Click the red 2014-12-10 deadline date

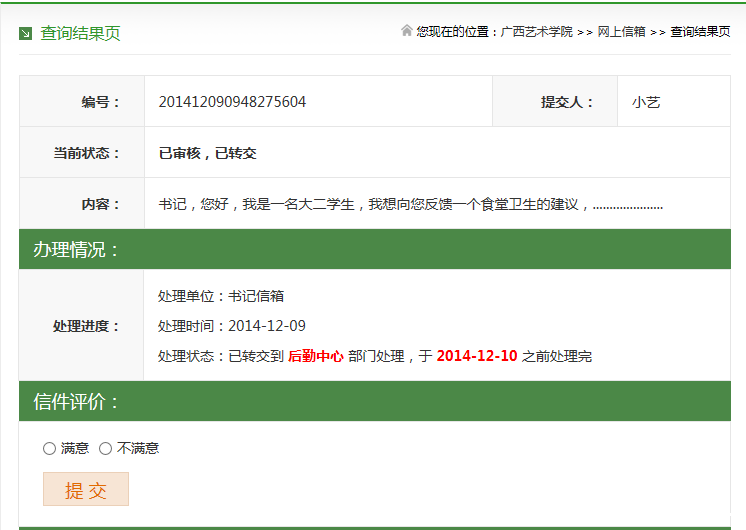click(477, 356)
